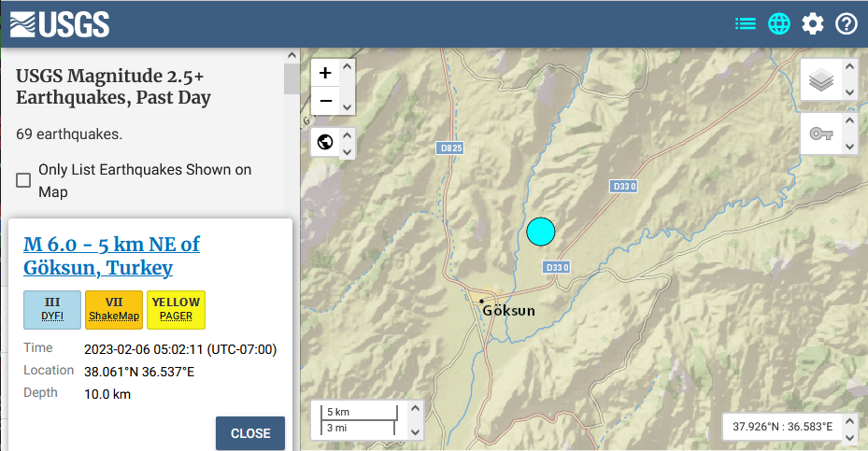Open the VII ShakeMap badge

point(114,310)
